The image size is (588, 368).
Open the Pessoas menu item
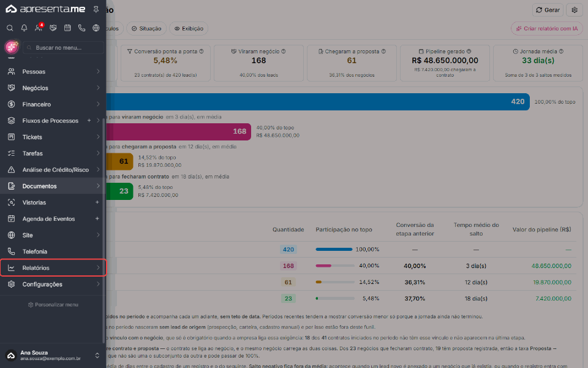(53, 71)
